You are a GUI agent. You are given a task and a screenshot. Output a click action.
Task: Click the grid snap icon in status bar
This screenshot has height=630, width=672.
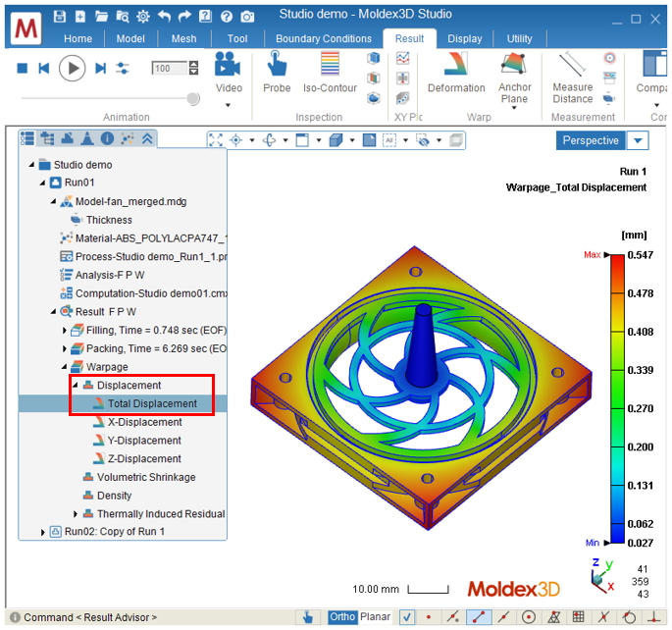578,617
